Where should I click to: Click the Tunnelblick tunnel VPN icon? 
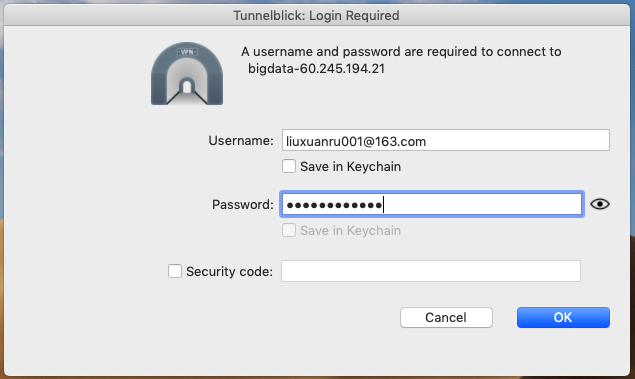187,74
